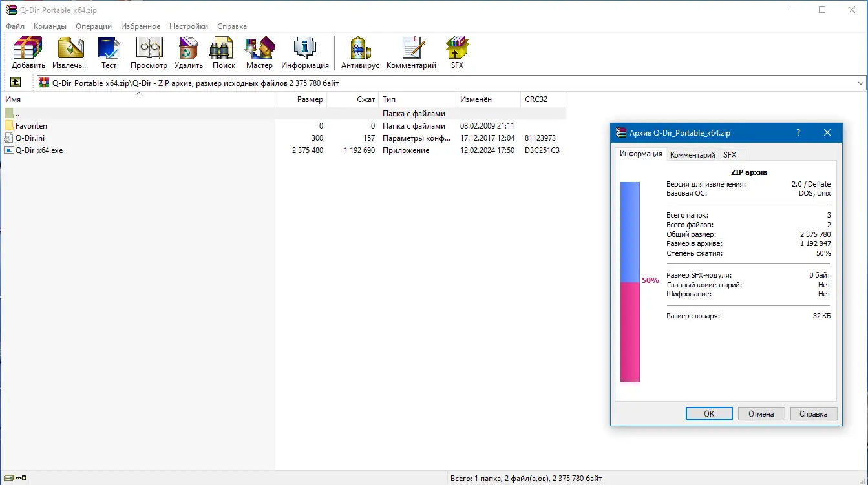
Task: Click the dictionary size value 32 КБ
Action: pos(822,316)
